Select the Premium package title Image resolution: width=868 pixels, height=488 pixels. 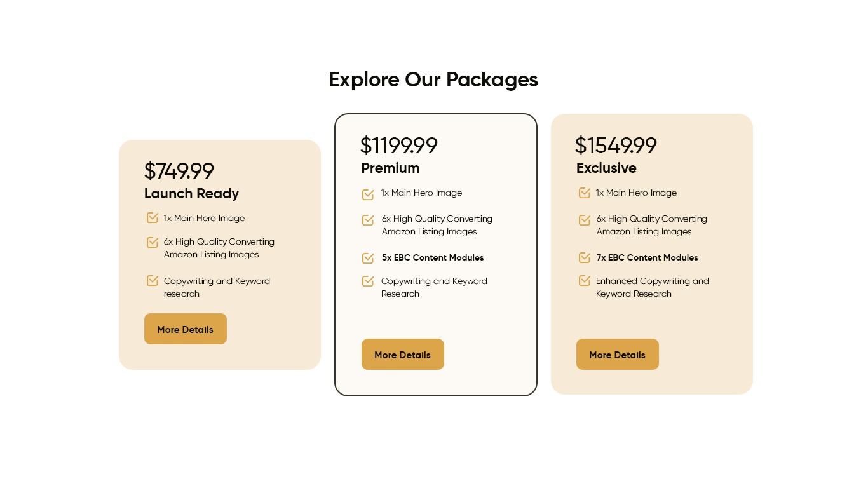390,168
